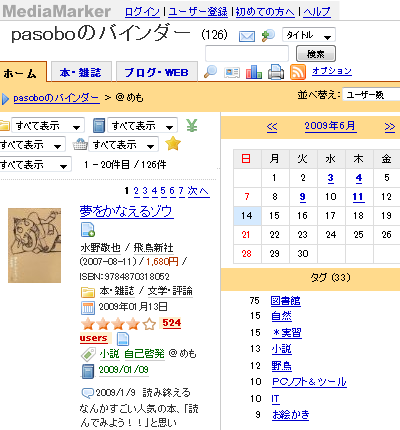Open the ＊実習 tag link

pyautogui.click(x=287, y=333)
